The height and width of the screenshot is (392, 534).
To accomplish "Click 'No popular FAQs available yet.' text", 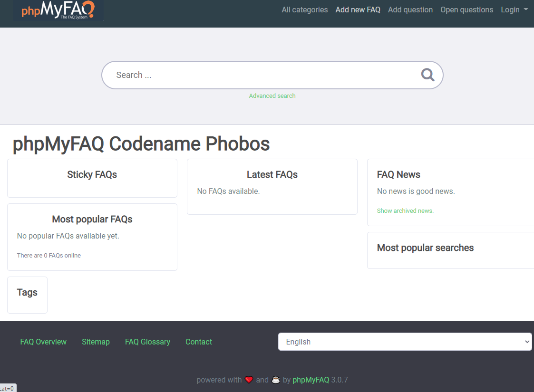I will pos(68,236).
